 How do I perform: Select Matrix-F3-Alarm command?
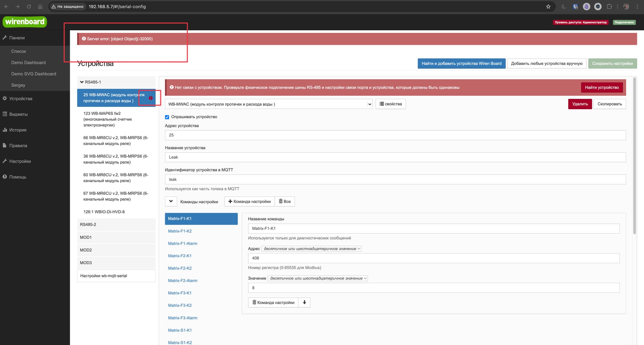[x=182, y=318]
